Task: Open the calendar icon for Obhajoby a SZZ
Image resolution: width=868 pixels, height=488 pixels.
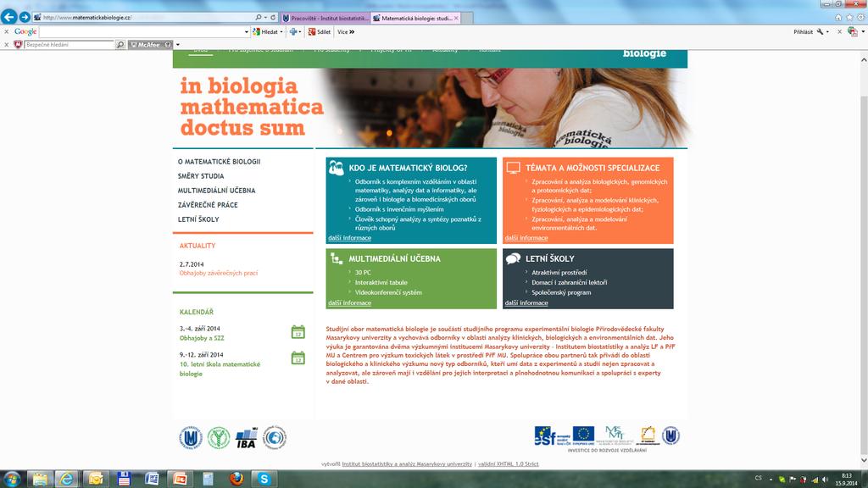Action: pos(298,332)
